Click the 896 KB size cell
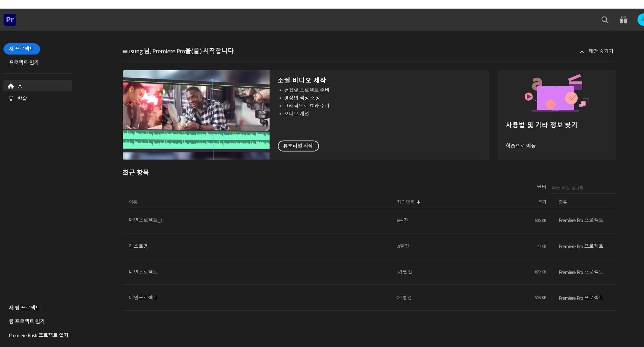This screenshot has height=347, width=644. pos(541,298)
